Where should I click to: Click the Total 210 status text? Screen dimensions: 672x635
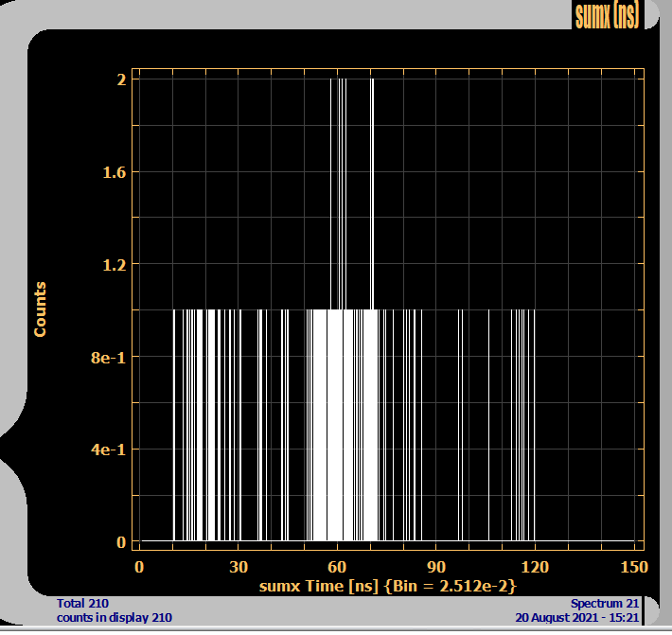point(83,604)
